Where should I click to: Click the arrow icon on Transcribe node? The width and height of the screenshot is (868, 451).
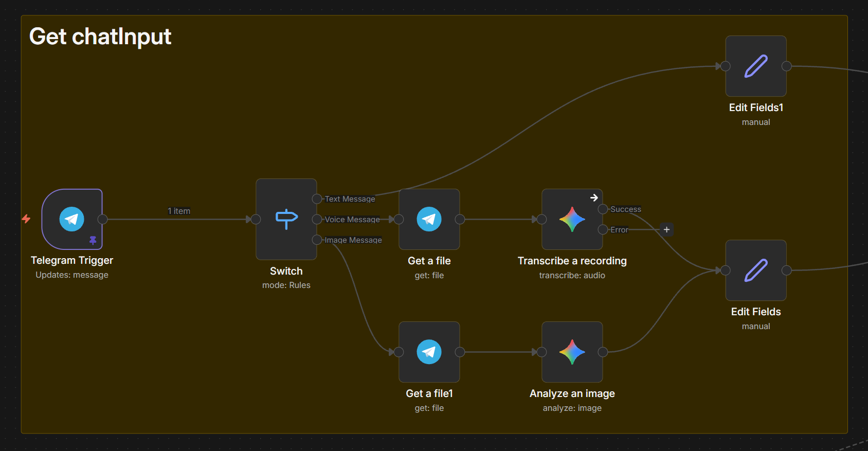(x=594, y=197)
